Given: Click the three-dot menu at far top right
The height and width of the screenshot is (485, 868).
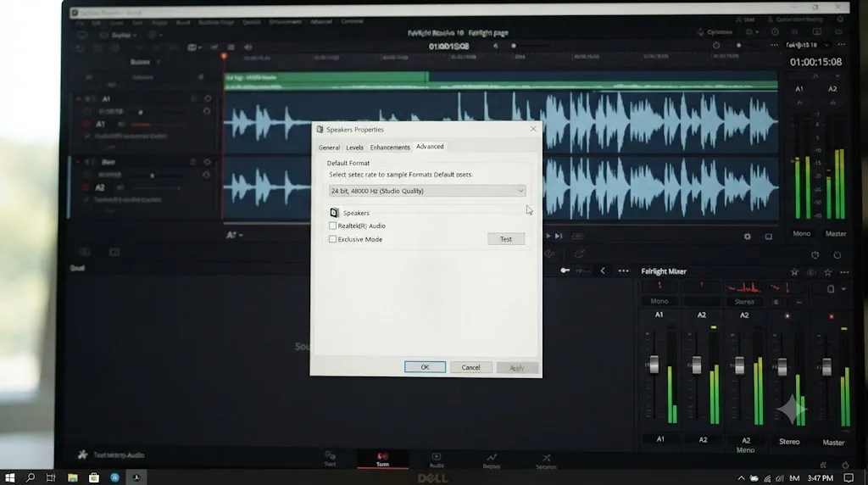Looking at the screenshot, I should 842,45.
